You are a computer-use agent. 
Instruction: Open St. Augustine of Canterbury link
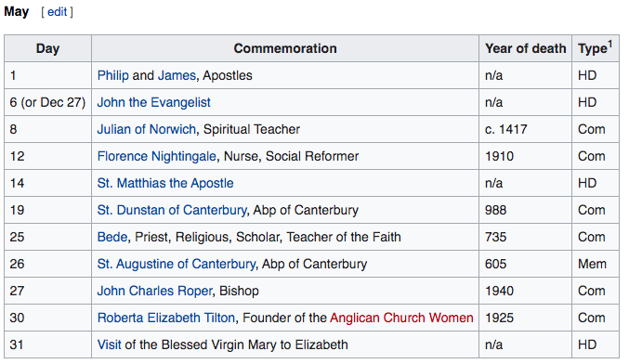[x=177, y=264]
